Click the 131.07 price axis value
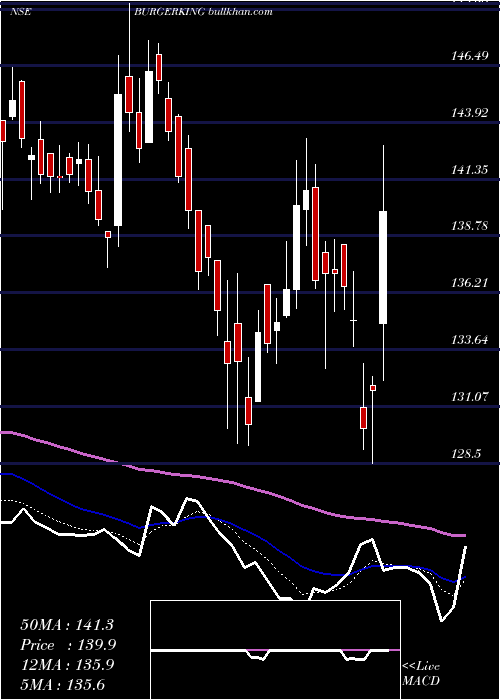Viewport: 500px width, 700px height. click(x=470, y=397)
